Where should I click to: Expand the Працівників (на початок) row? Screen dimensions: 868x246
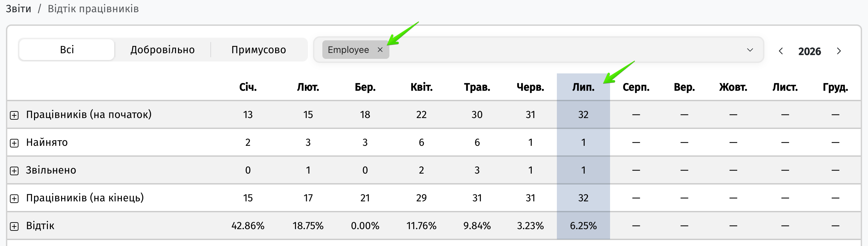pyautogui.click(x=14, y=115)
